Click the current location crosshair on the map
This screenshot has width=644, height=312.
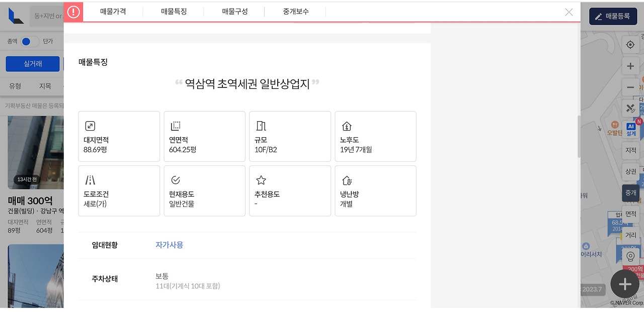coord(630,44)
